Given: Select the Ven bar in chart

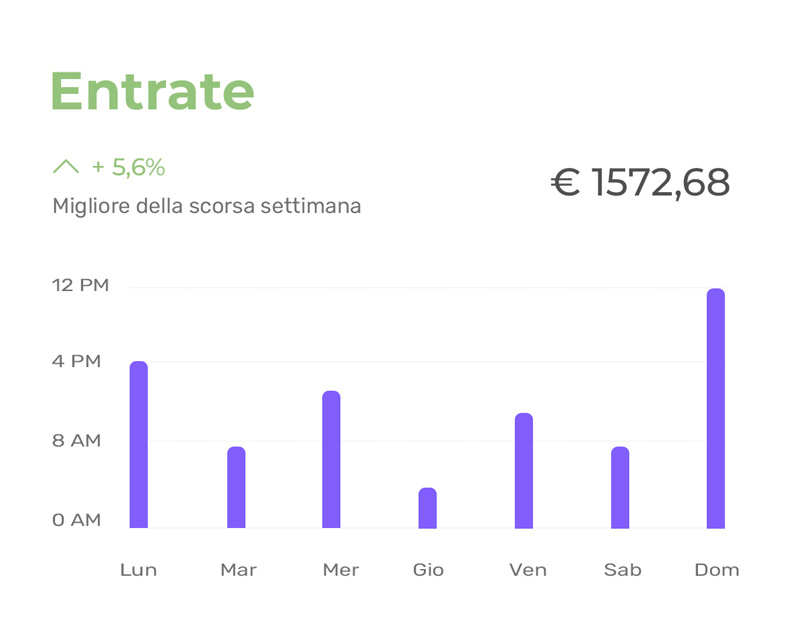Looking at the screenshot, I should pos(524,470).
